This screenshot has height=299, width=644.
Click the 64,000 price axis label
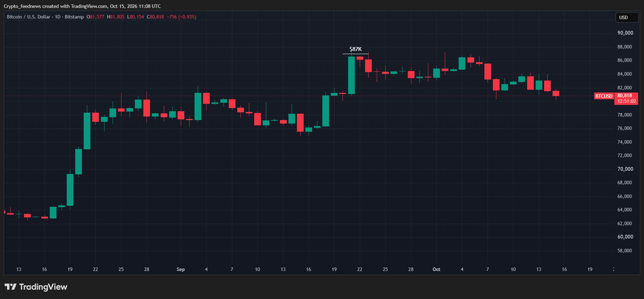tap(625, 210)
